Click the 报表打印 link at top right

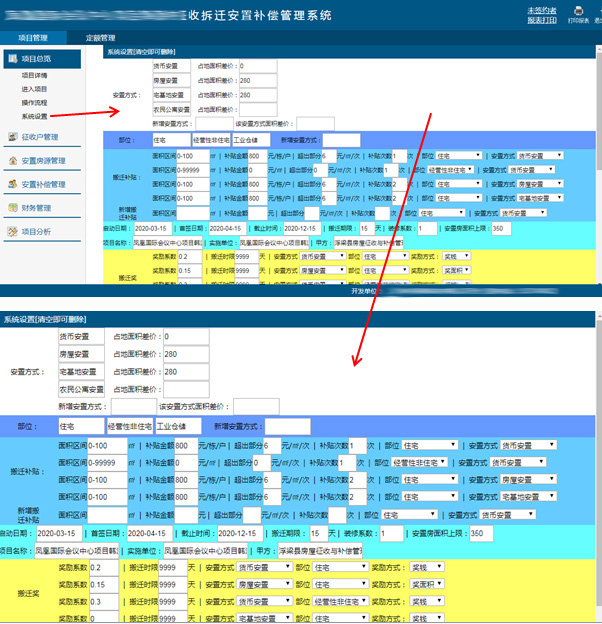(541, 19)
